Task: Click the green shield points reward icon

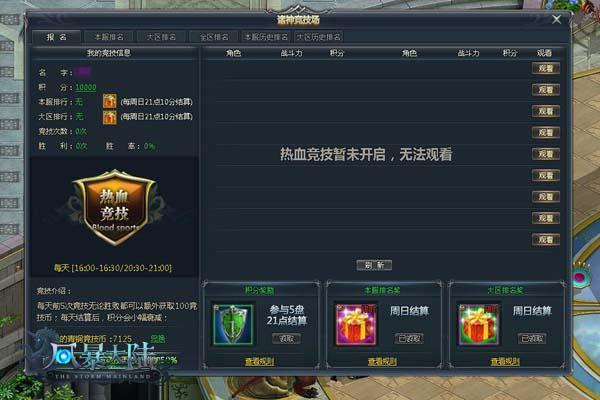Action: 233,325
